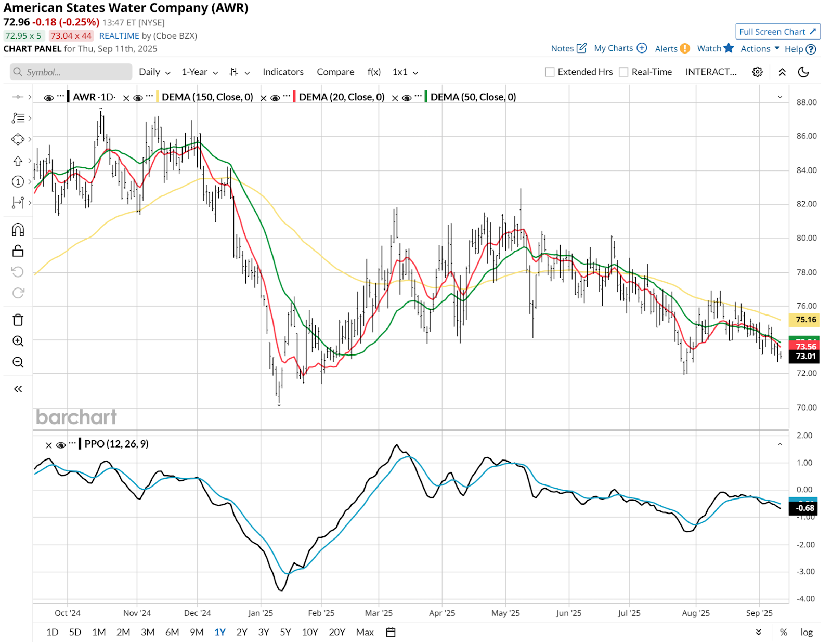Open the calendar date range picker
Screen dimensions: 832x644
coord(391,632)
